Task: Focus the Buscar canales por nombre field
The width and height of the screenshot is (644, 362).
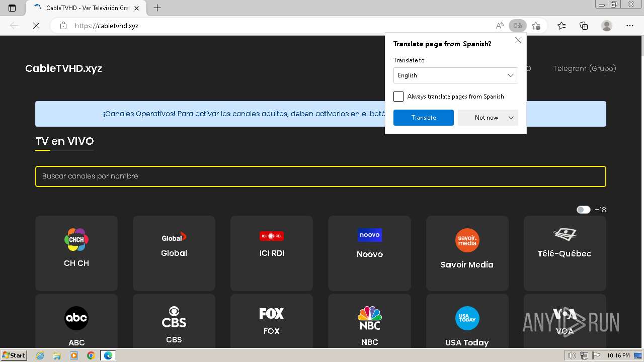Action: [320, 176]
